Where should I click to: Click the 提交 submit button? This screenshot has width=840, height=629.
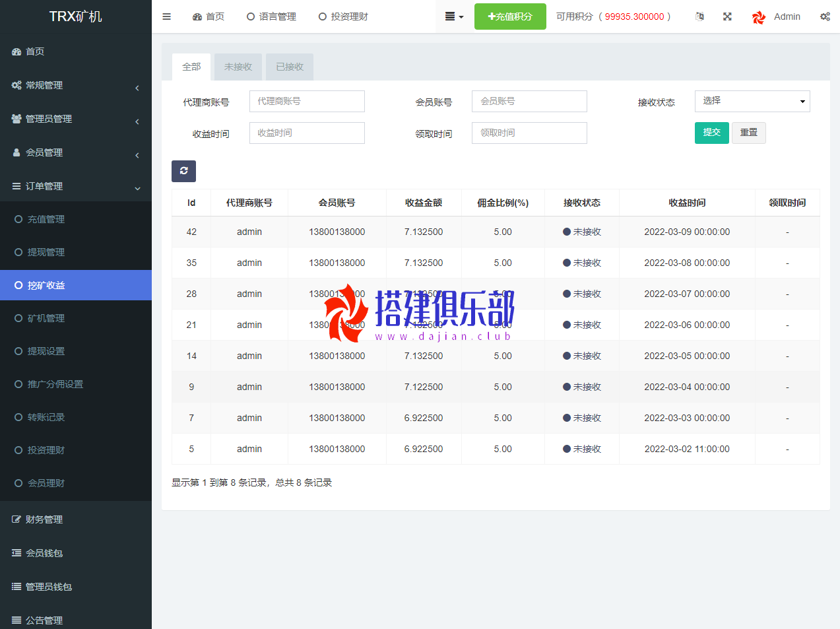pyautogui.click(x=712, y=133)
